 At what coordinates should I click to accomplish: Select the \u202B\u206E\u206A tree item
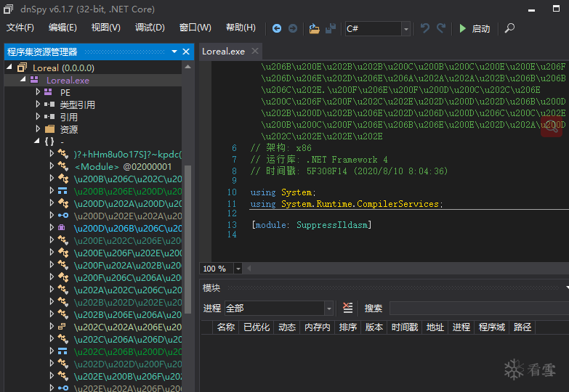[x=128, y=315]
